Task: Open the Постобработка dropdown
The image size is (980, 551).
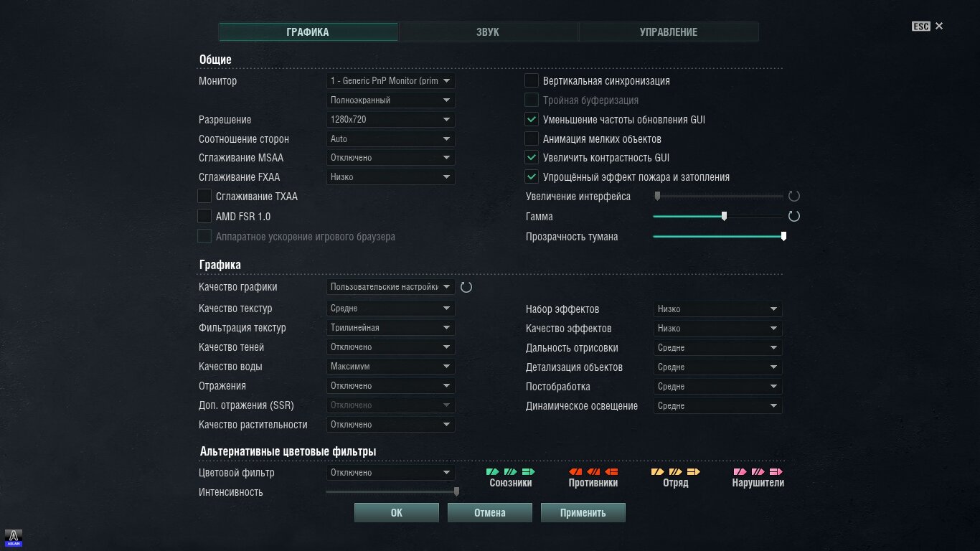Action: tap(718, 387)
